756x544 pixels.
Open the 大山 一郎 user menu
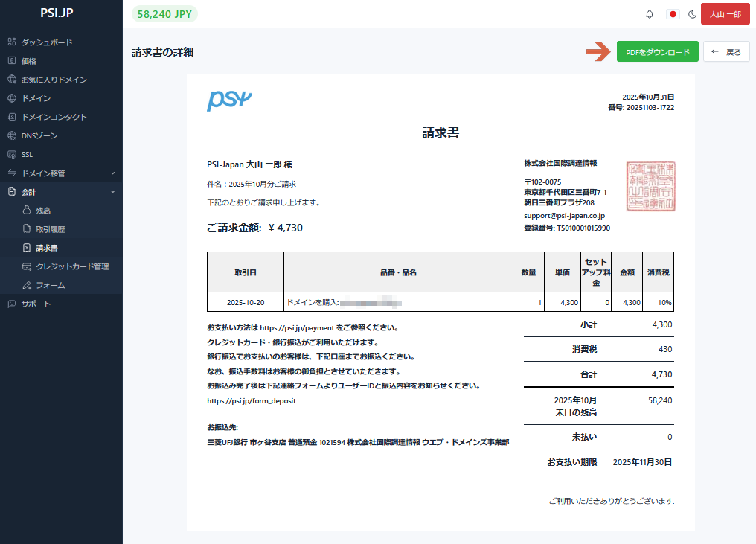(725, 14)
